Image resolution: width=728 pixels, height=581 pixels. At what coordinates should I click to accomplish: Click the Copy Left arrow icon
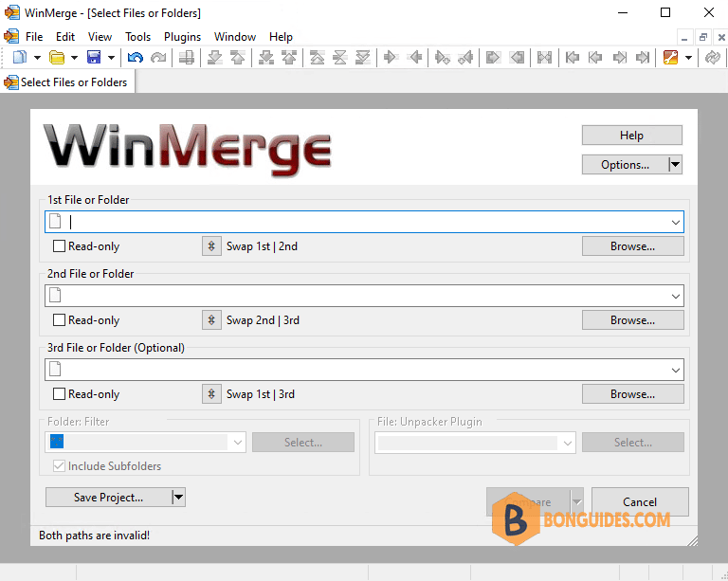(x=414, y=58)
